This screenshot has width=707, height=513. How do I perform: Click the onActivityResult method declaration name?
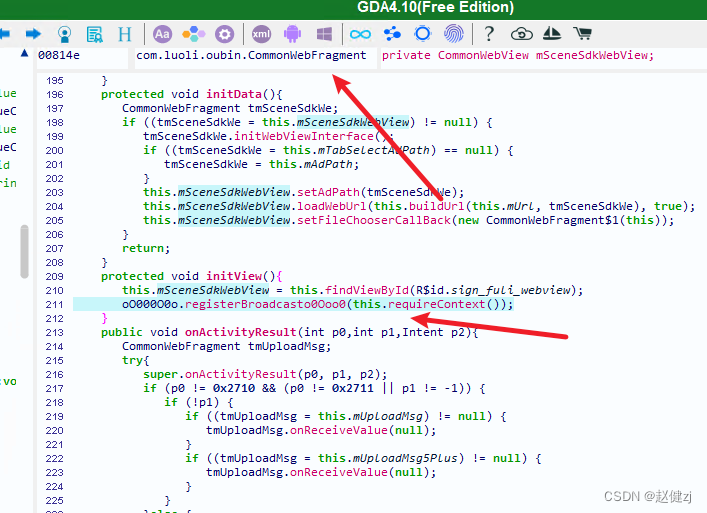[x=241, y=332]
